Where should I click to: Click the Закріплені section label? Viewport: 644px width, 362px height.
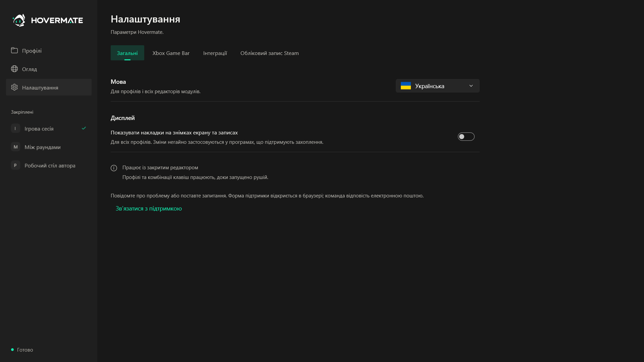[22, 112]
